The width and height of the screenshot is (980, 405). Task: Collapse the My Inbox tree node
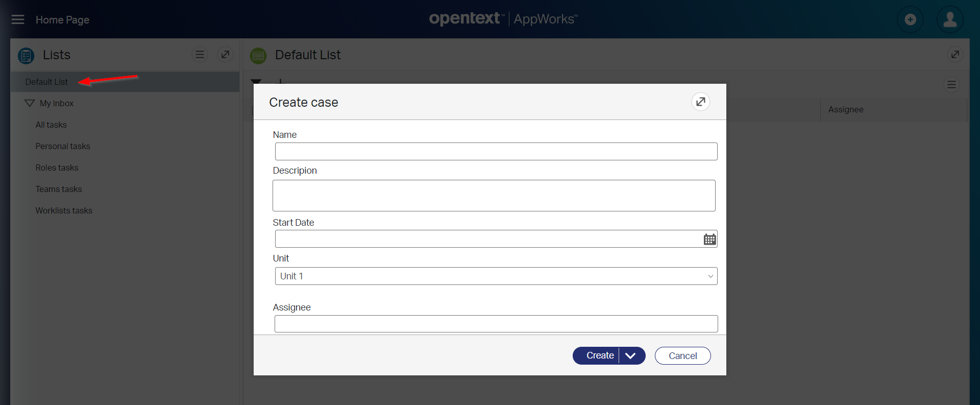pyautogui.click(x=30, y=103)
